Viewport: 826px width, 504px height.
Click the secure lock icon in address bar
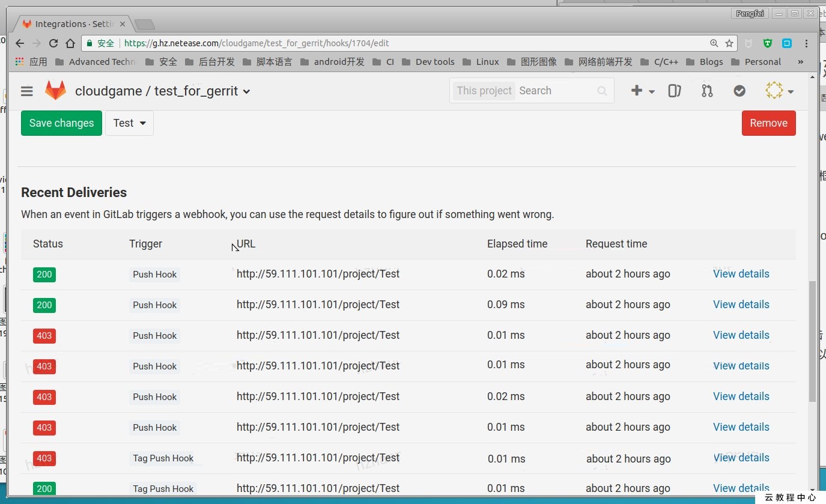pos(90,43)
